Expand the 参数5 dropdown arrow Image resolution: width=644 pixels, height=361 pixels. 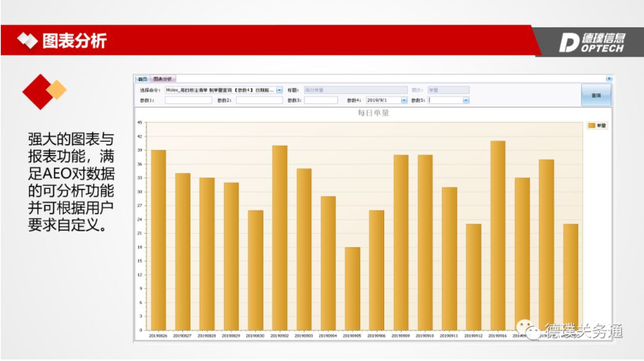click(466, 100)
